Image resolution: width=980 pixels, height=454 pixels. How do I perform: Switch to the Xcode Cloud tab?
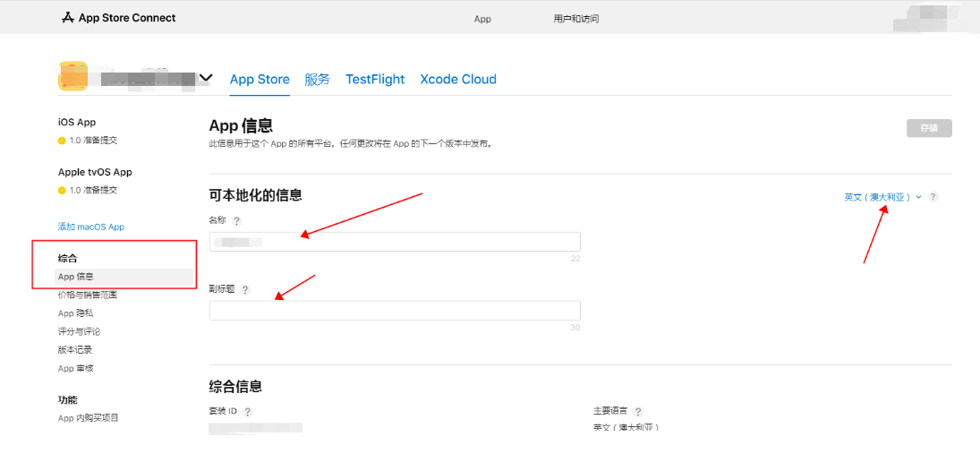458,80
